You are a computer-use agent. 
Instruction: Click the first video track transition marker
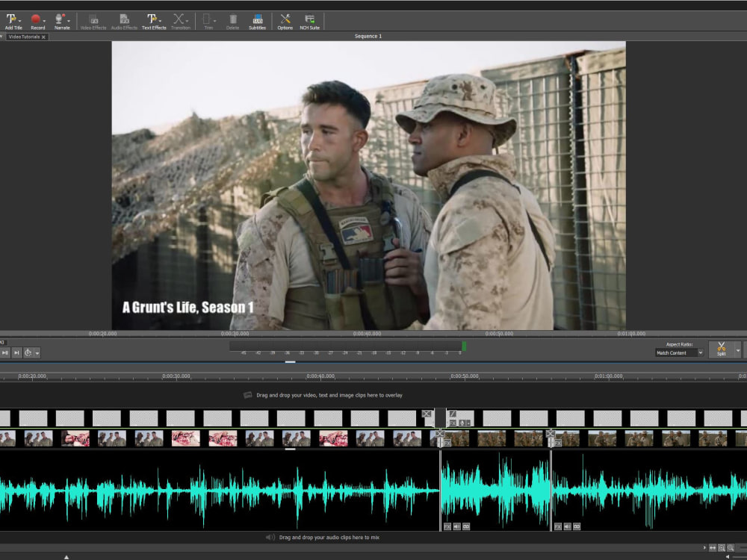pos(440,434)
